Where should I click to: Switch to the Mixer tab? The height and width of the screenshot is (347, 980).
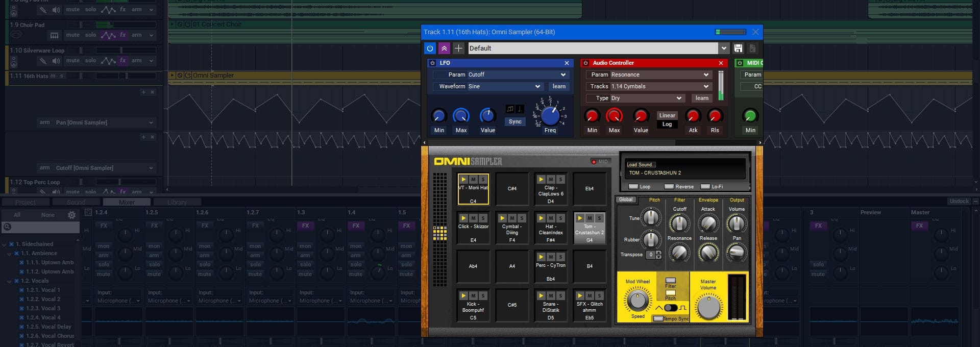tap(127, 202)
